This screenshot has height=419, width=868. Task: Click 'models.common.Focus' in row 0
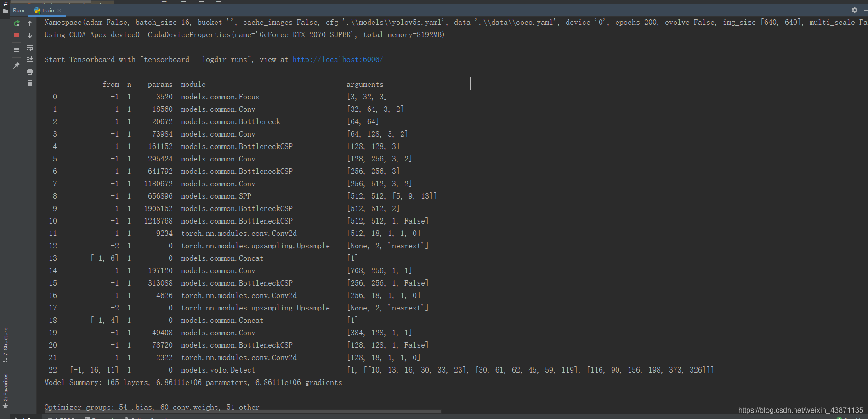[x=220, y=97]
